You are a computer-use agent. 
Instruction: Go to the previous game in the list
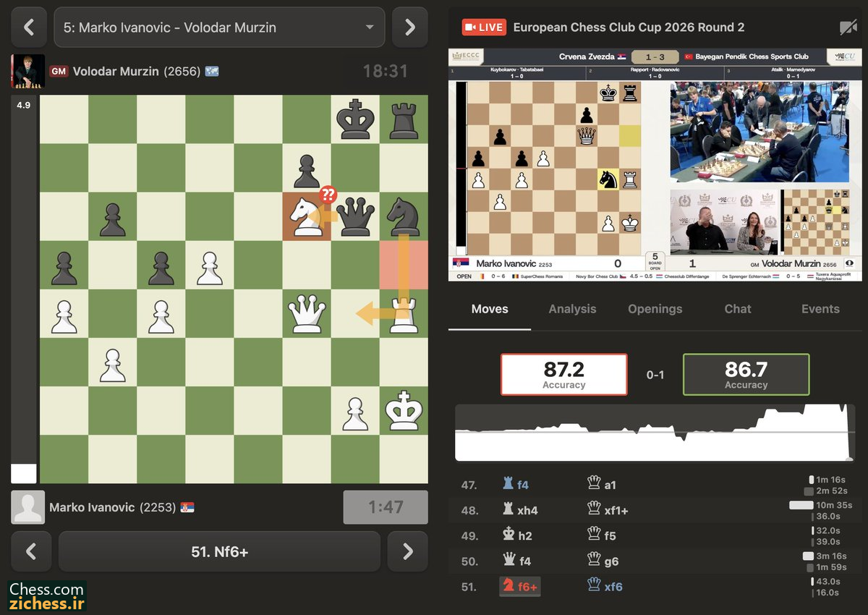click(29, 27)
